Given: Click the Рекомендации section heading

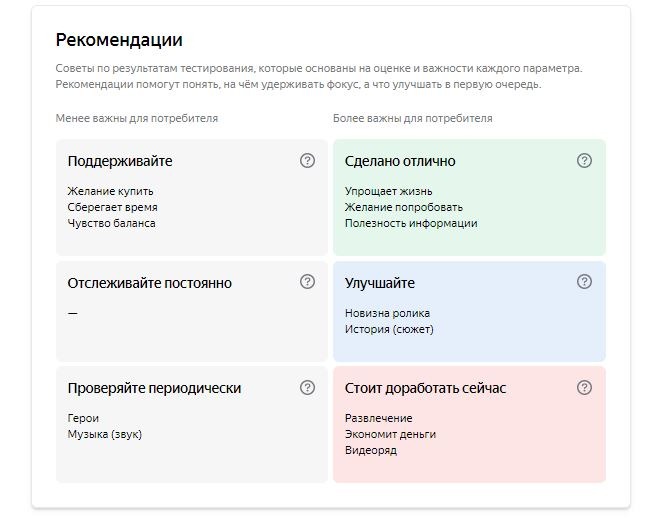Looking at the screenshot, I should pos(119,41).
